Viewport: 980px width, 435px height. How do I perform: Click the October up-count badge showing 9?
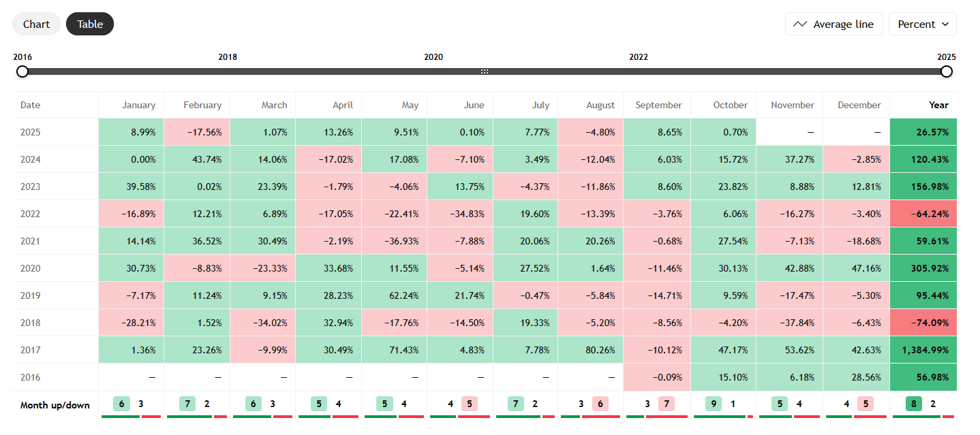714,404
